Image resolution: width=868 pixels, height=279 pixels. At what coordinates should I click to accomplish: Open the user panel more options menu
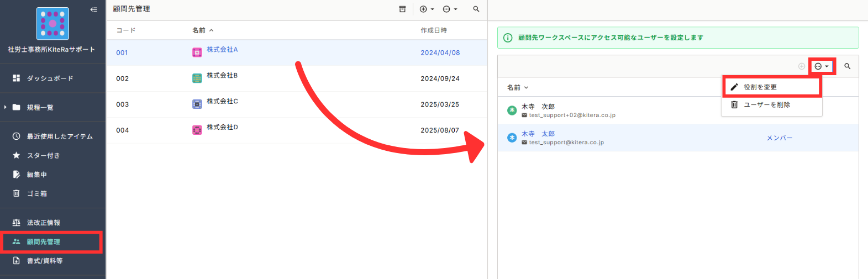pyautogui.click(x=821, y=66)
